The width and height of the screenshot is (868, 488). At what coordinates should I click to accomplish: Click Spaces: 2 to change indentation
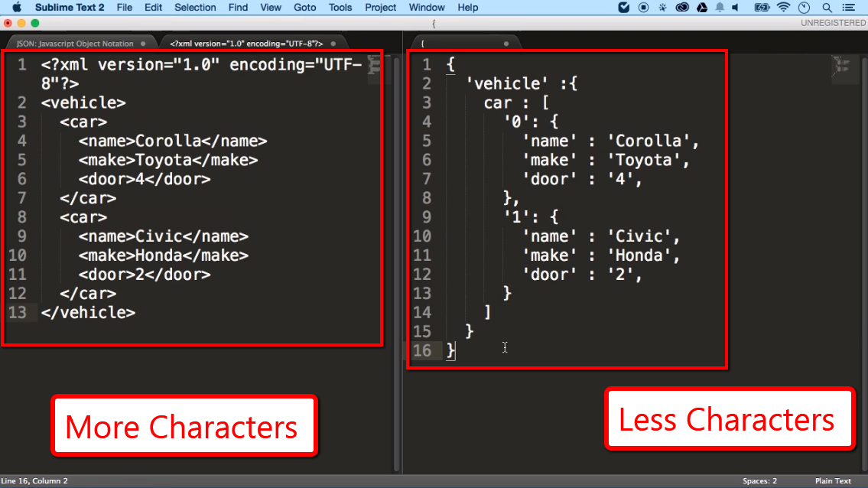click(x=759, y=481)
